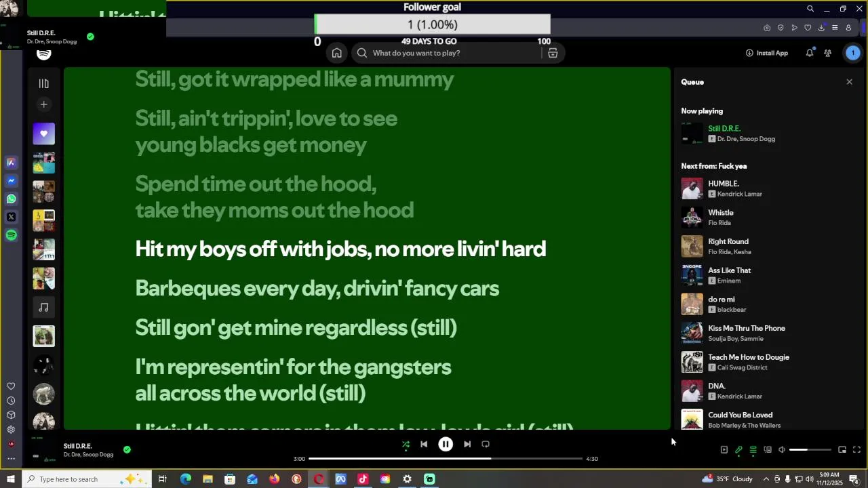Open browser send flow icon

point(794,28)
